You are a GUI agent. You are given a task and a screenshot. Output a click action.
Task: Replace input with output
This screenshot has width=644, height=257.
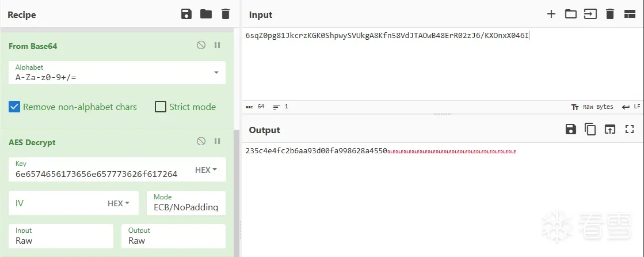(609, 130)
